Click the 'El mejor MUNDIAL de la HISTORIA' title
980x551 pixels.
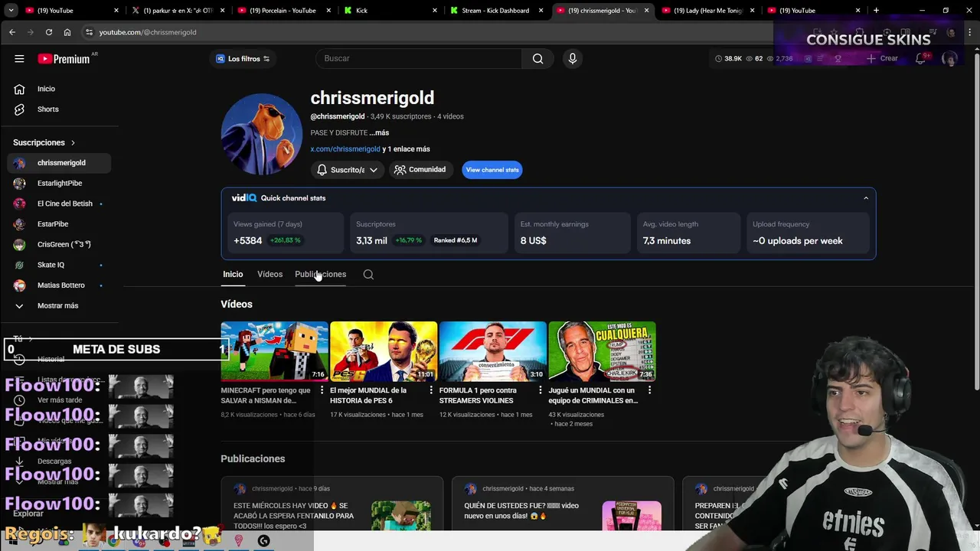click(368, 395)
